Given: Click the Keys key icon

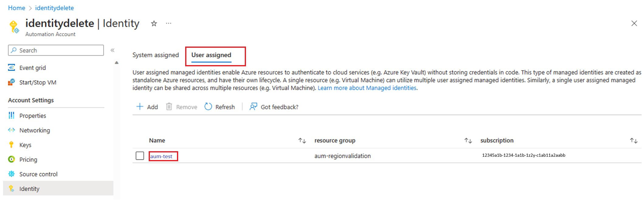Looking at the screenshot, I should click(12, 145).
